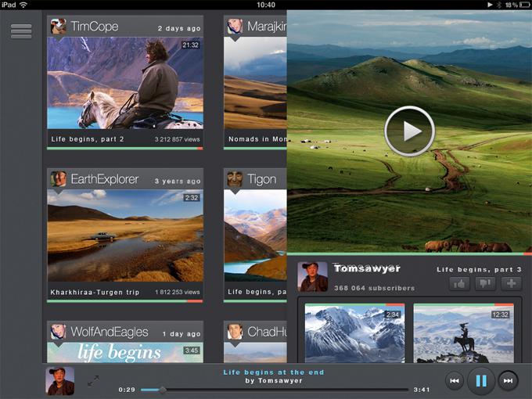The image size is (532, 399).
Task: Seek on the bottom playback track bar
Action: pyautogui.click(x=275, y=390)
